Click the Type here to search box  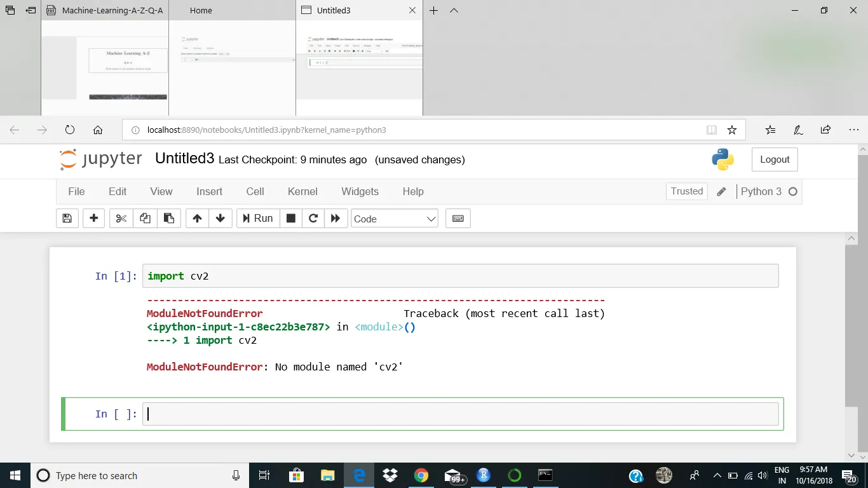[x=139, y=475]
